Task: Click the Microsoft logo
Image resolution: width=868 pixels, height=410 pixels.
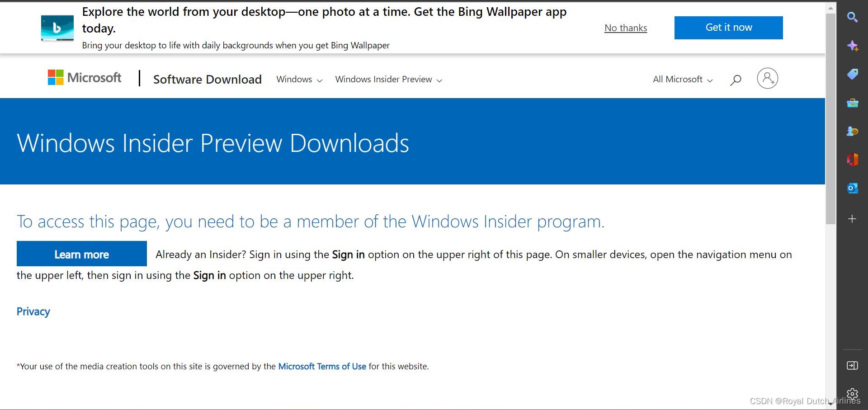Action: (x=85, y=78)
